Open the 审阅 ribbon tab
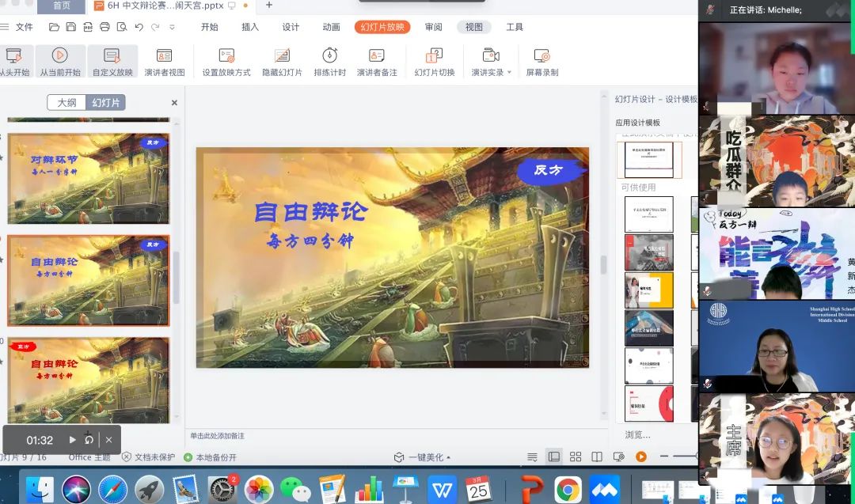This screenshot has height=504, width=855. click(434, 27)
